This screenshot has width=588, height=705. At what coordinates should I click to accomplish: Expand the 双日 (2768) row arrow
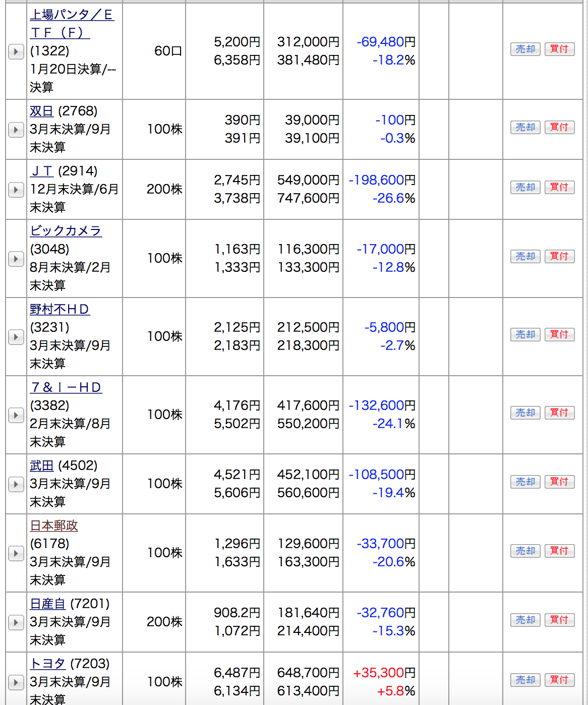click(16, 130)
